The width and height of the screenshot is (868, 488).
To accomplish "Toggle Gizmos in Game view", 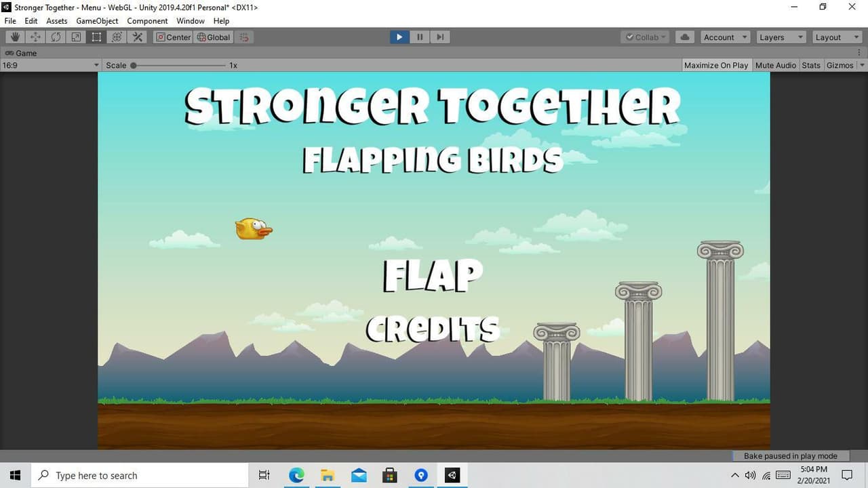I will [840, 65].
